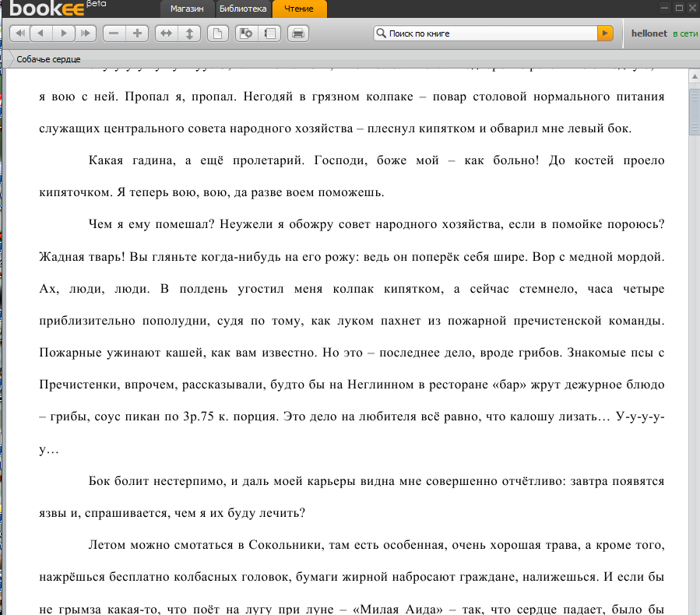Minimize the bookee window

665,8
